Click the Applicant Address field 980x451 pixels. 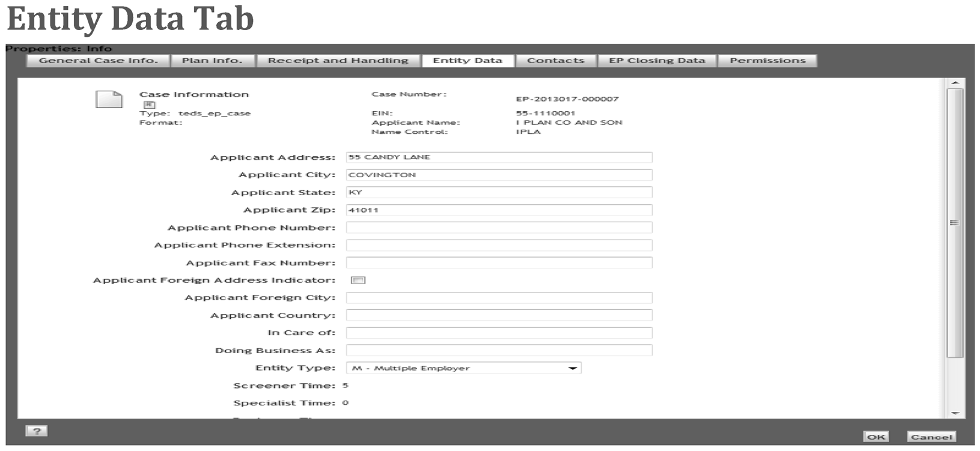coord(499,157)
